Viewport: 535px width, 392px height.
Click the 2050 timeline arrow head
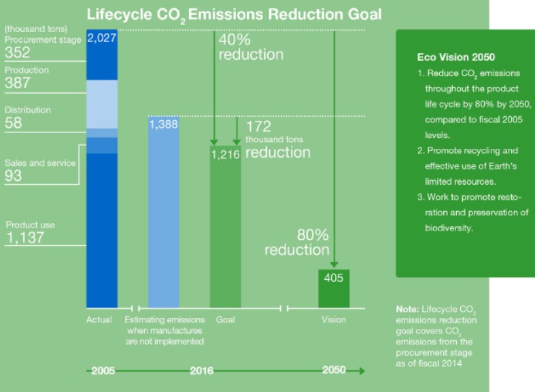click(361, 371)
